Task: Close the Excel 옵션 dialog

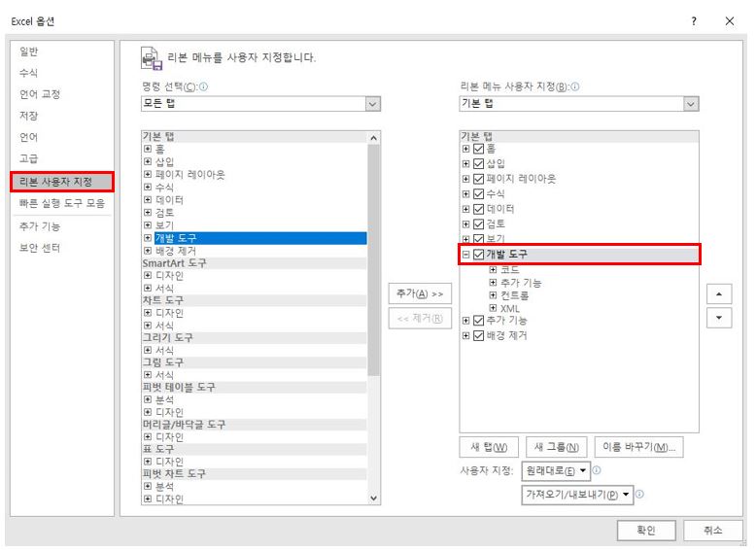Action: 730,21
